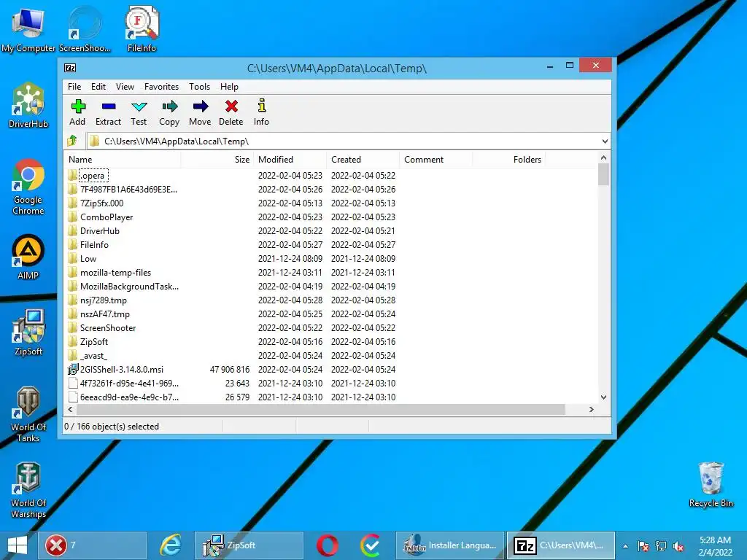Open the Edit menu

pos(98,87)
